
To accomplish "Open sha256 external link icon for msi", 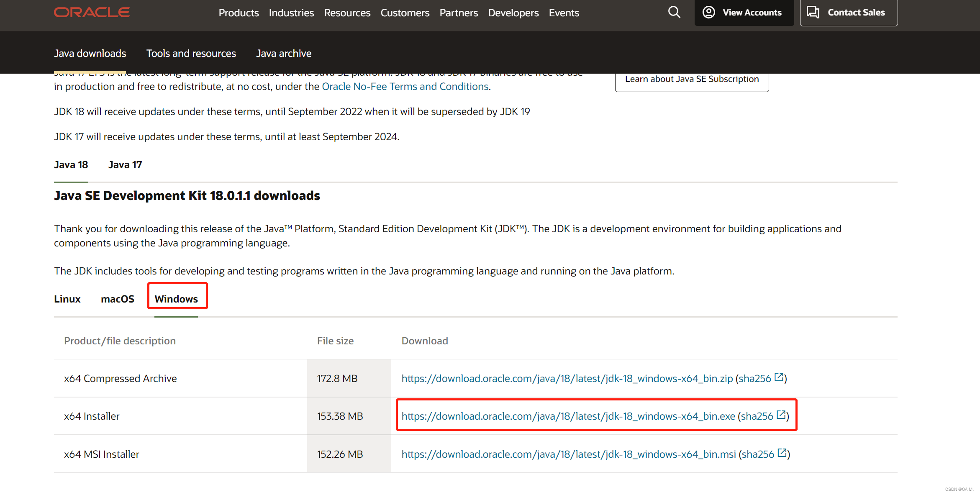I will (782, 453).
